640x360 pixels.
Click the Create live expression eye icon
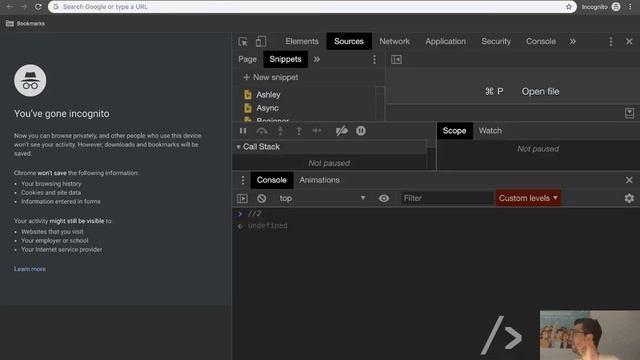pyautogui.click(x=384, y=198)
